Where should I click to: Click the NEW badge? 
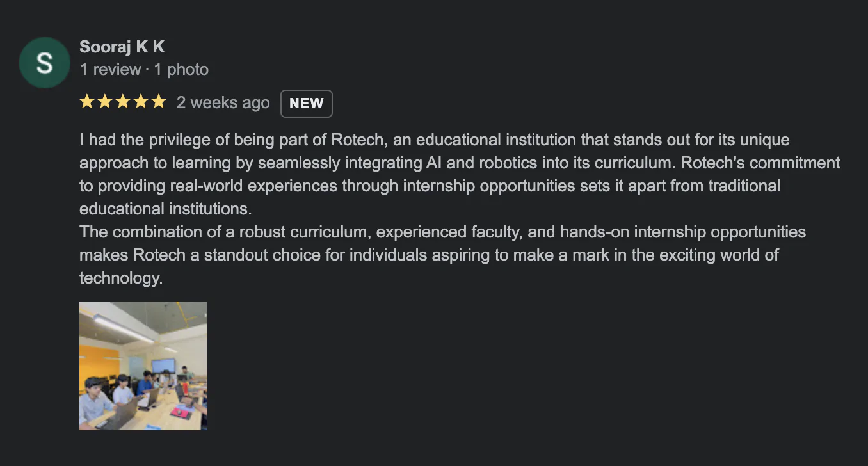(306, 104)
